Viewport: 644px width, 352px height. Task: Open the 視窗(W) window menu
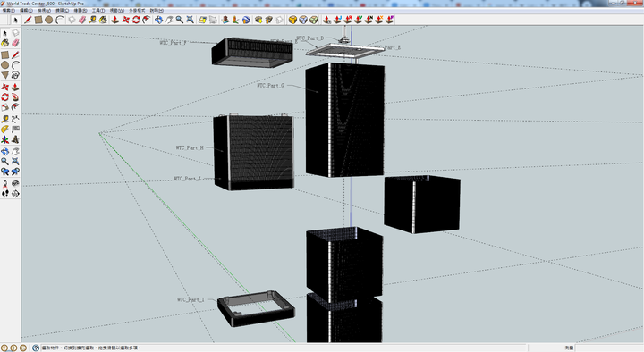116,10
